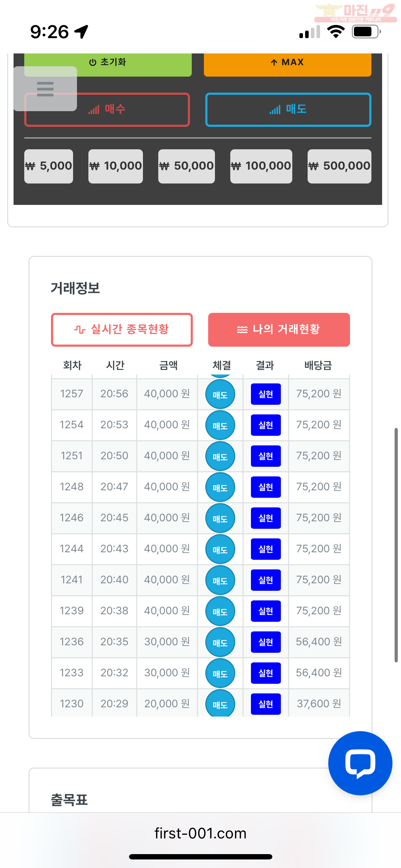The height and width of the screenshot is (868, 401).
Task: Switch to 실시간 종목현황 tab
Action: pos(122,329)
